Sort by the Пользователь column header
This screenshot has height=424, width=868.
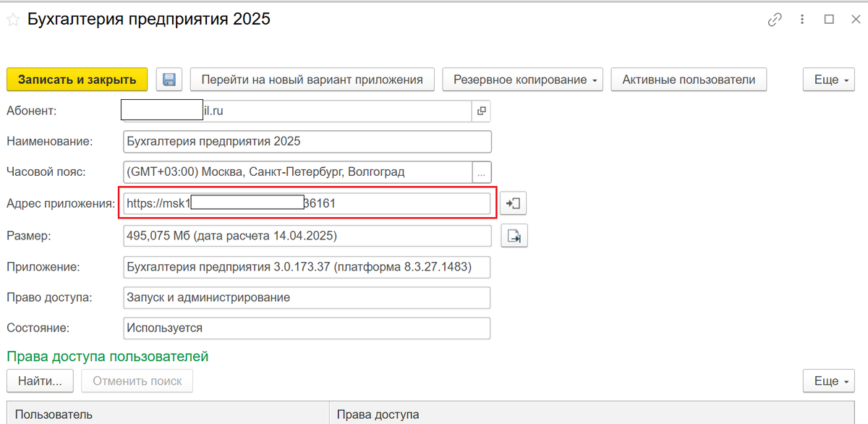[x=168, y=414]
